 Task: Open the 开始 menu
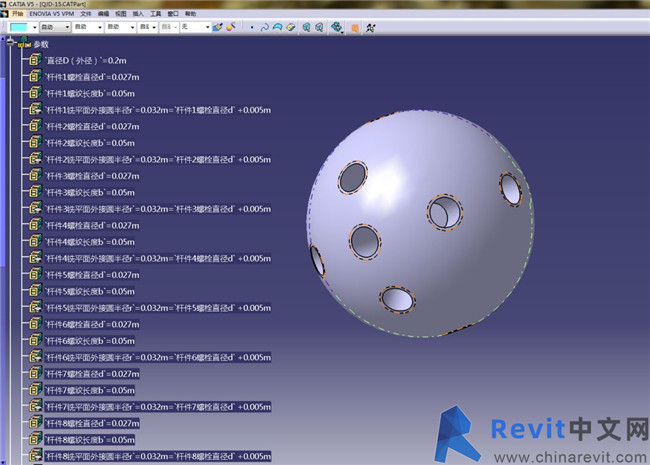click(17, 14)
